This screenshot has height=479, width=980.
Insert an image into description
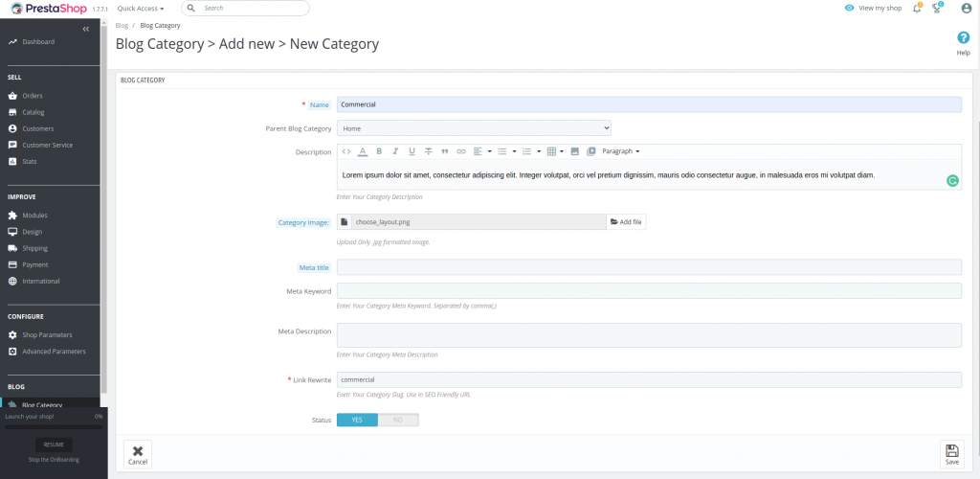pyautogui.click(x=575, y=151)
